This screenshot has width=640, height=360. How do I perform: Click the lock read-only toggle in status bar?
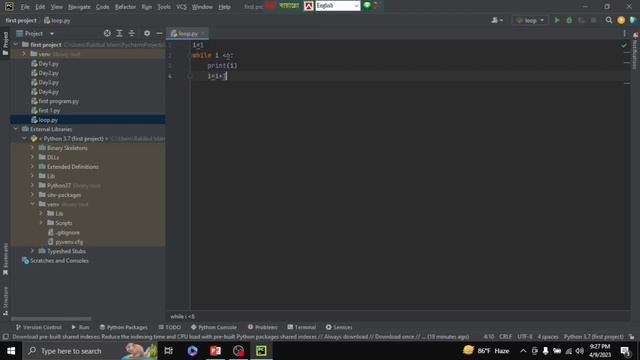click(631, 337)
